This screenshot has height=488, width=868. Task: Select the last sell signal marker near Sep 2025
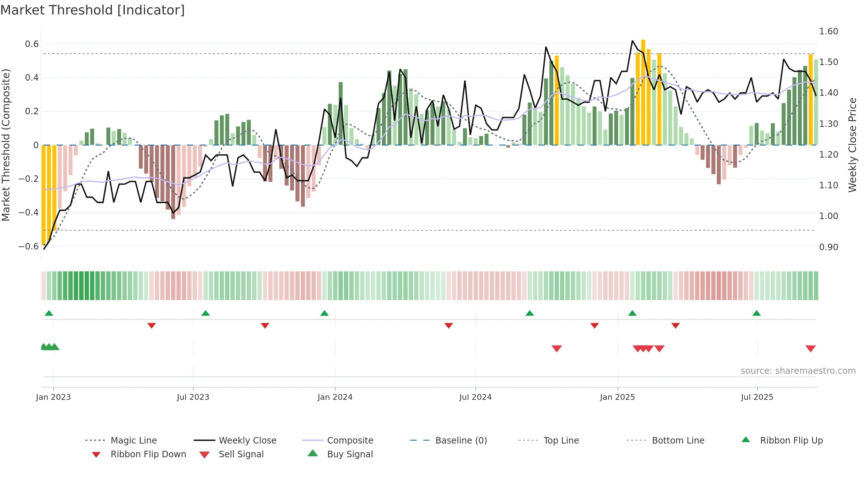(810, 348)
